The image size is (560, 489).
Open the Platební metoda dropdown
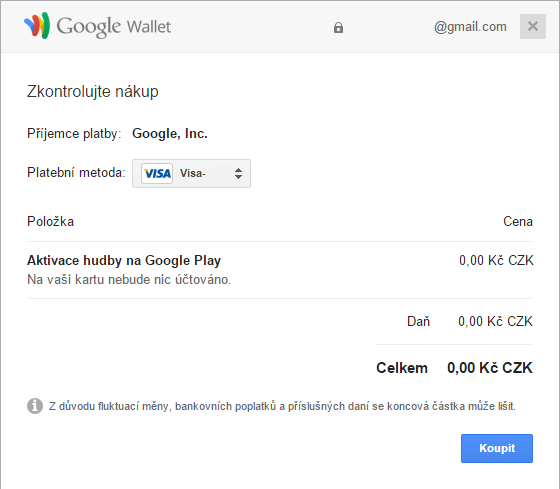(x=191, y=174)
